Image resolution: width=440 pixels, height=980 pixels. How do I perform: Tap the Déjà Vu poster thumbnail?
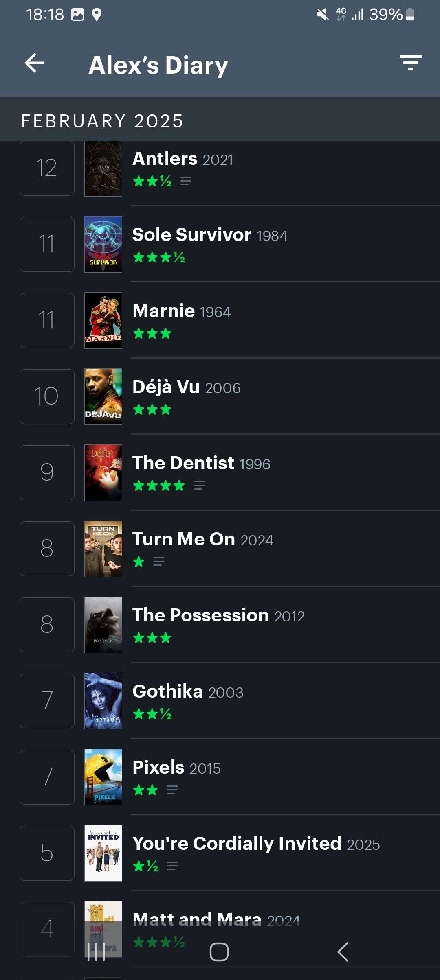coord(103,396)
